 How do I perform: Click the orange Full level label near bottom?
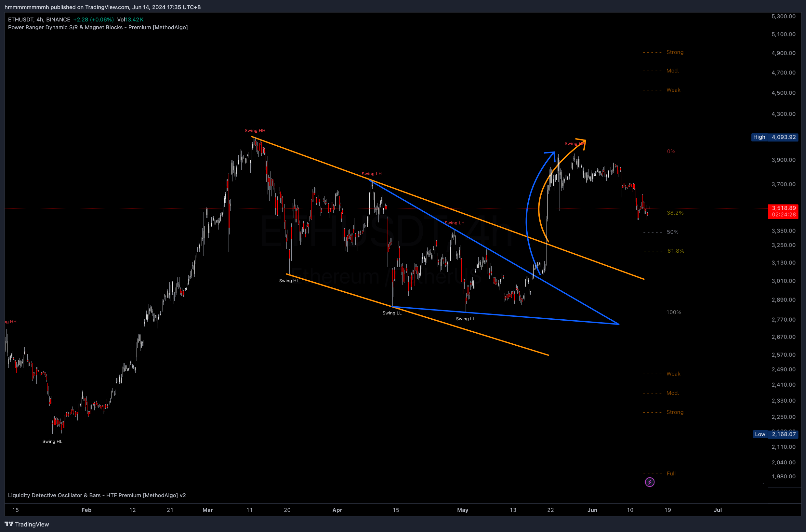tap(671, 473)
